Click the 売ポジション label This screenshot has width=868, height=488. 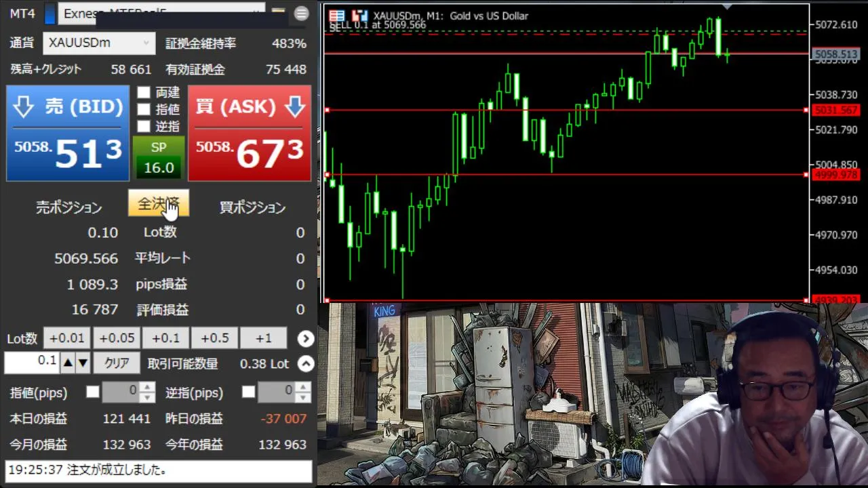[68, 207]
